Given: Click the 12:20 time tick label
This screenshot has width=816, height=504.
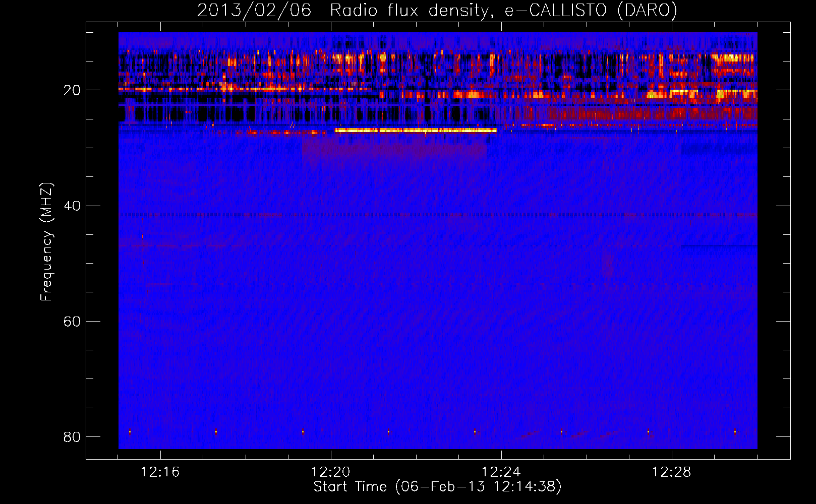Looking at the screenshot, I should tap(331, 472).
